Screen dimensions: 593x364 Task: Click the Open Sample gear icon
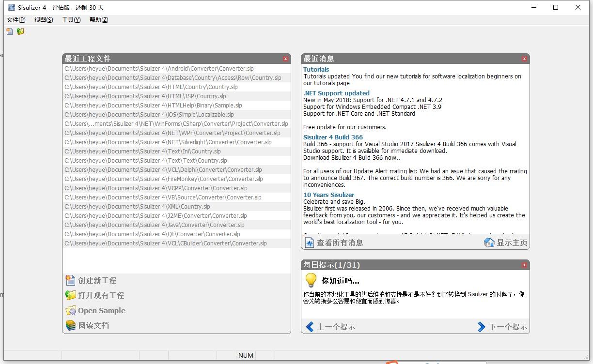[x=71, y=310]
